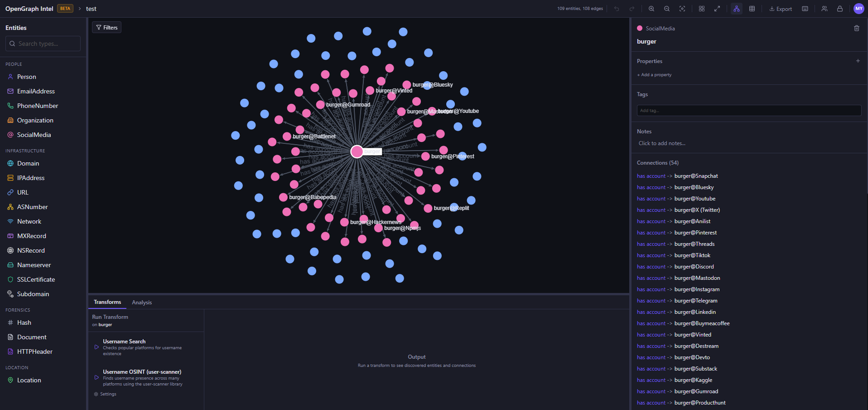868x410 pixels.
Task: Select the central burger graph node
Action: (357, 151)
